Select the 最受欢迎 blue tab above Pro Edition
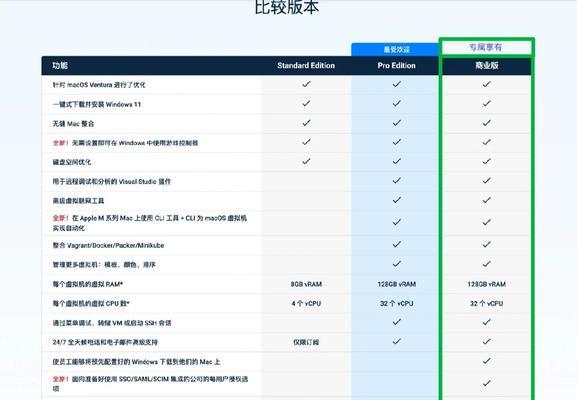Image resolution: width=577 pixels, height=400 pixels. [395, 49]
